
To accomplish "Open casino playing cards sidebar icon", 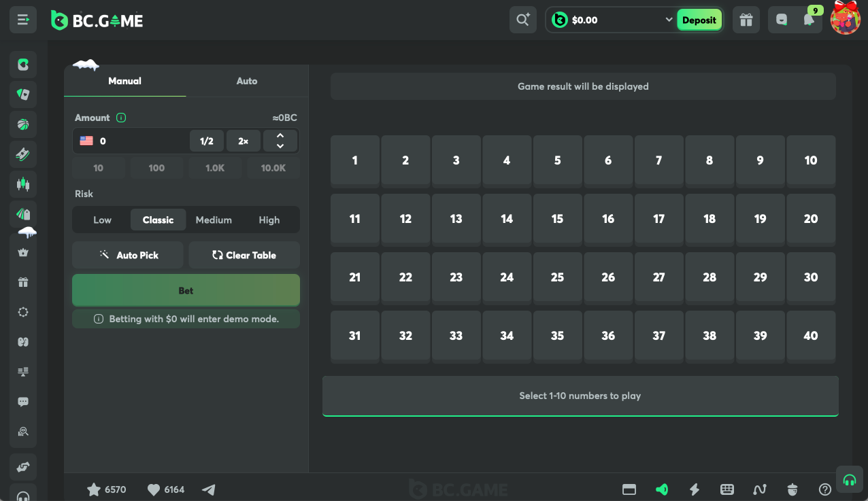I will click(x=23, y=94).
